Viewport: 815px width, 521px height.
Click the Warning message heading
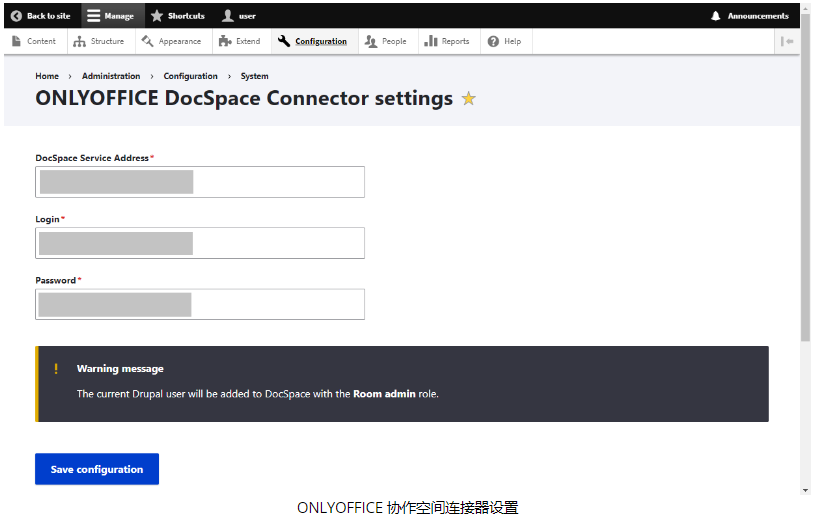click(x=120, y=369)
